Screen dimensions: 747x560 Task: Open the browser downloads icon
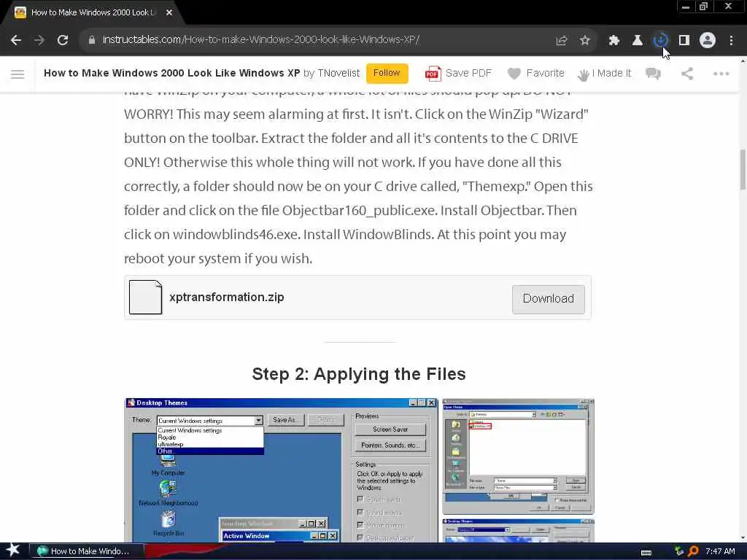661,41
